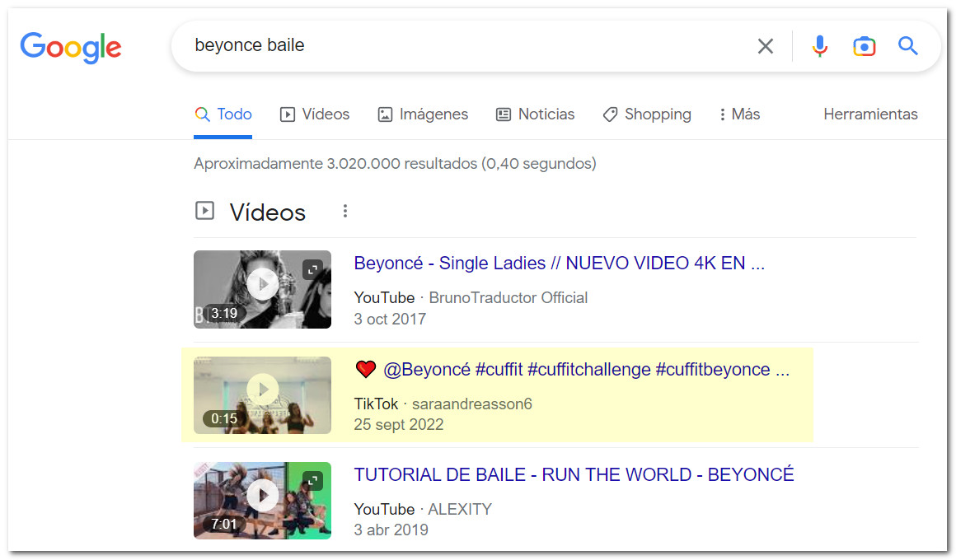Open three-dot options next to Vídeos heading

click(345, 212)
